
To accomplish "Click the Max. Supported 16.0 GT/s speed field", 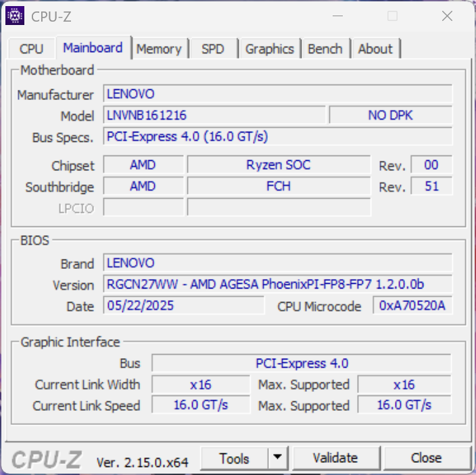I will [404, 405].
